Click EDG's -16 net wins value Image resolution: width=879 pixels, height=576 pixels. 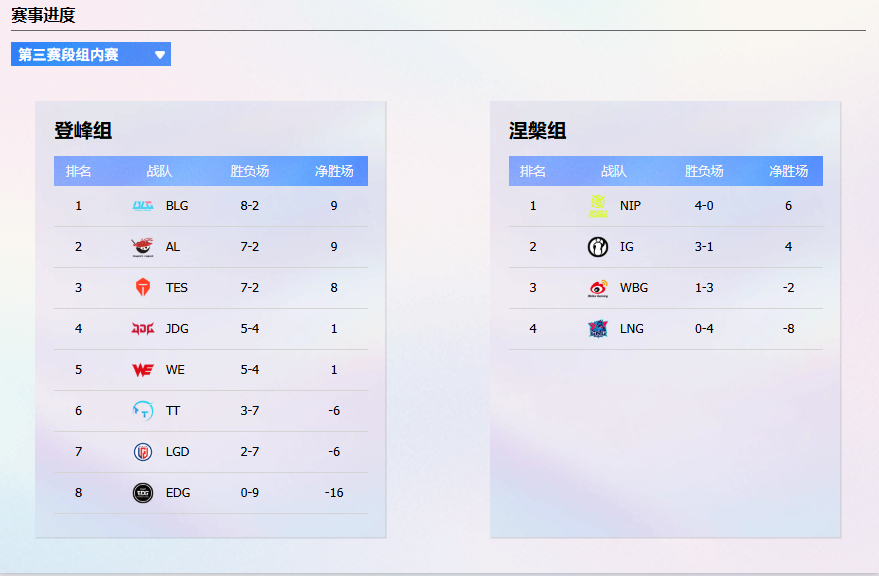334,492
